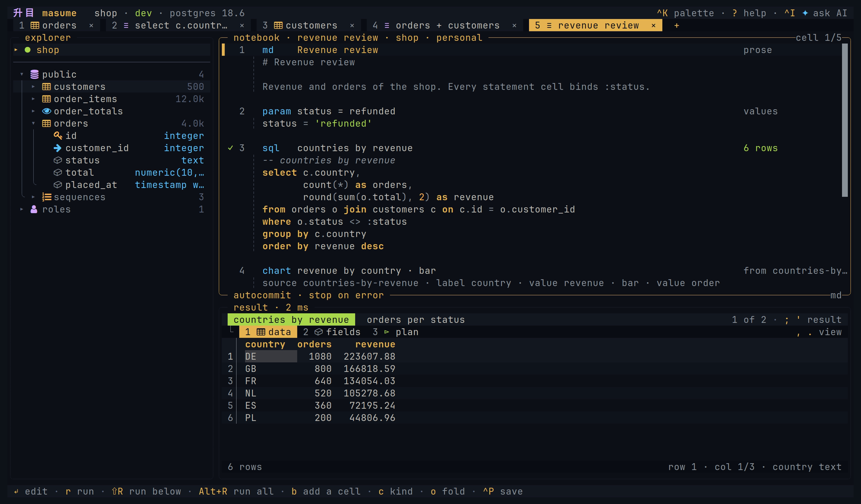Click the orders table icon in explorer
This screenshot has height=504, width=861.
[x=46, y=124]
